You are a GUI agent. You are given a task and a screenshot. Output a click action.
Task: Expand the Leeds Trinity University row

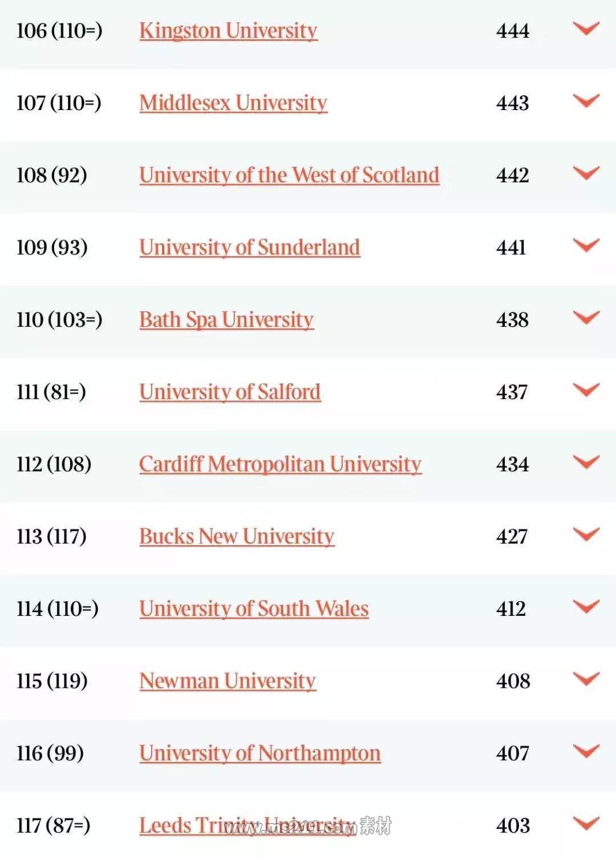tap(586, 824)
